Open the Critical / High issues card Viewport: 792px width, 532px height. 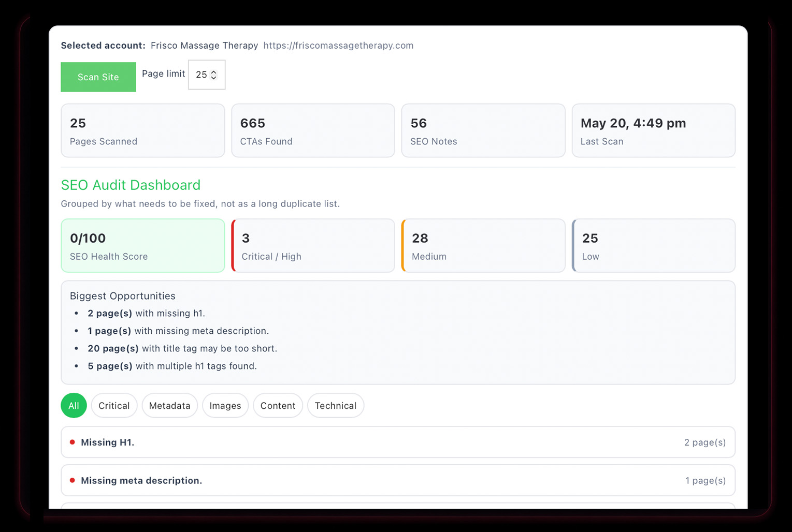point(313,245)
